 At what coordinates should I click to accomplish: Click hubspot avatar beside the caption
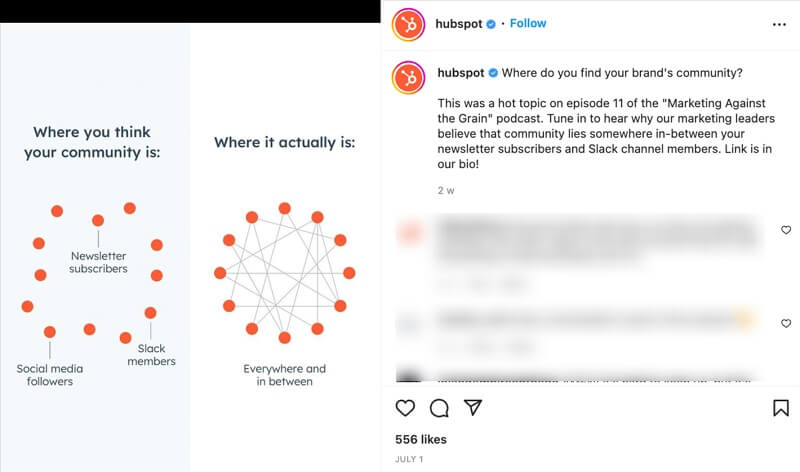pyautogui.click(x=408, y=78)
